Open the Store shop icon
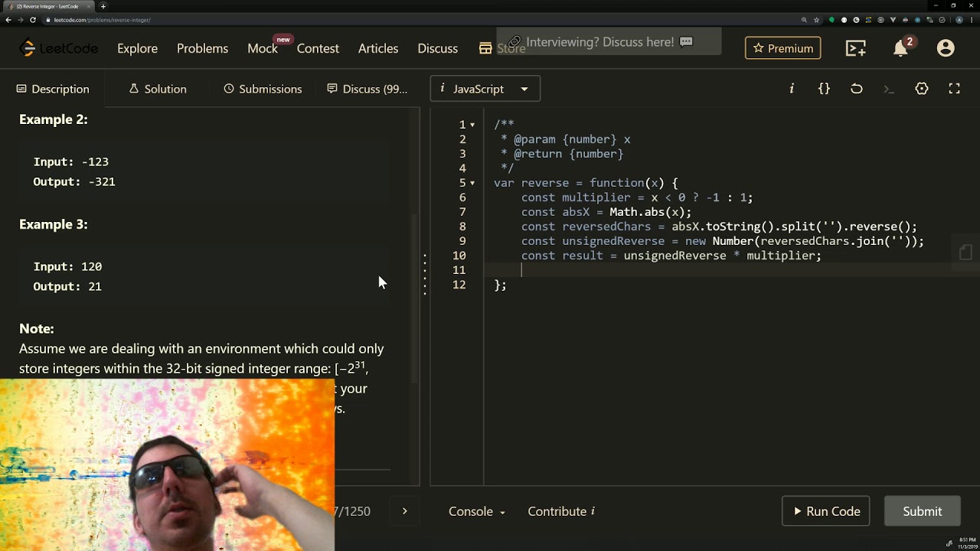 pos(485,48)
